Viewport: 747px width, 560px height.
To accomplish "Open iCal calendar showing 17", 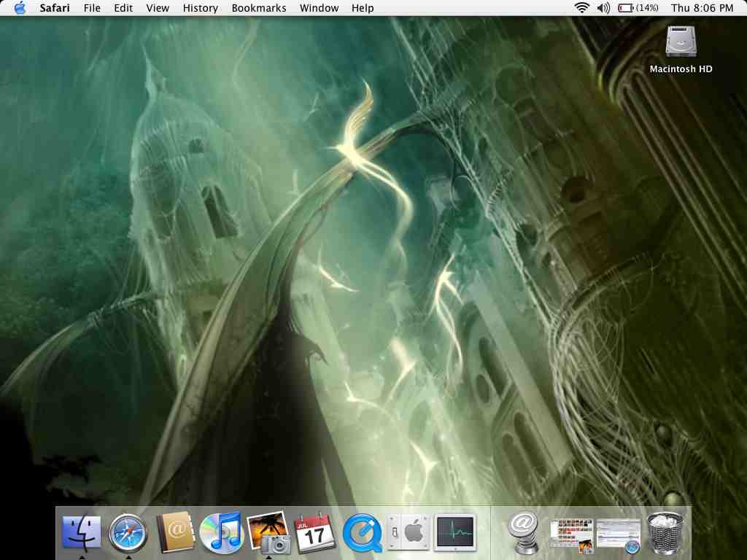I will point(315,532).
